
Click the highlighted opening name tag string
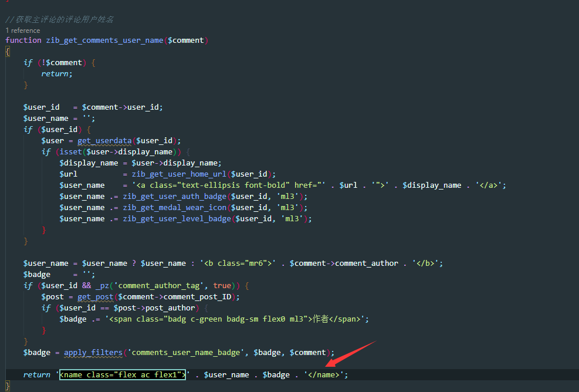[123, 374]
